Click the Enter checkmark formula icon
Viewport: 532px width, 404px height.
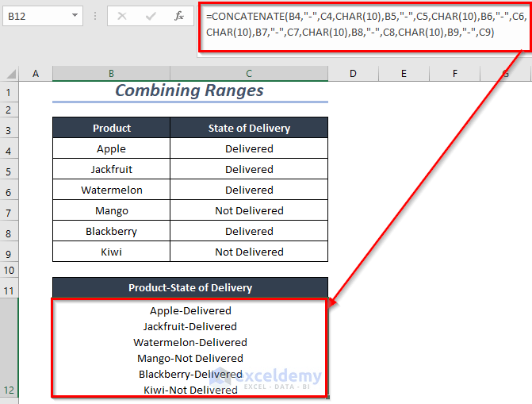(151, 16)
